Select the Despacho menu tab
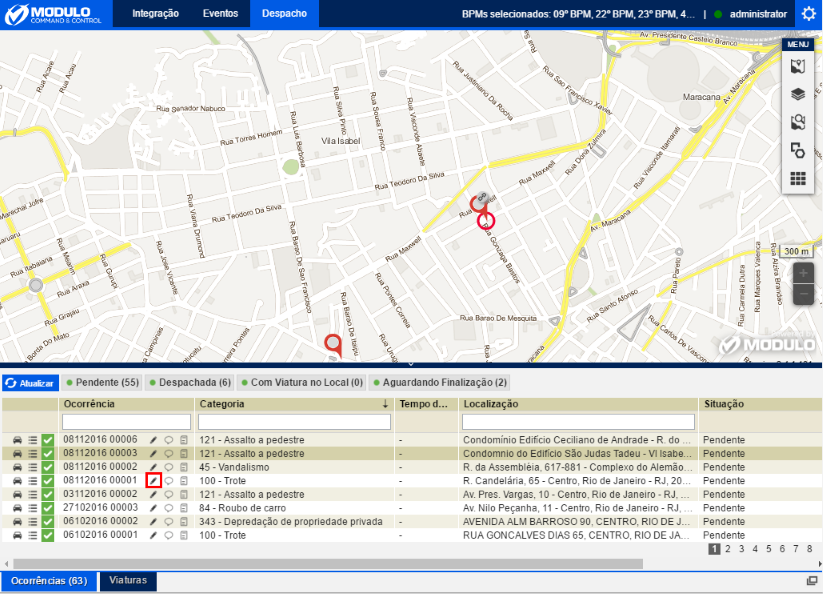 click(284, 14)
